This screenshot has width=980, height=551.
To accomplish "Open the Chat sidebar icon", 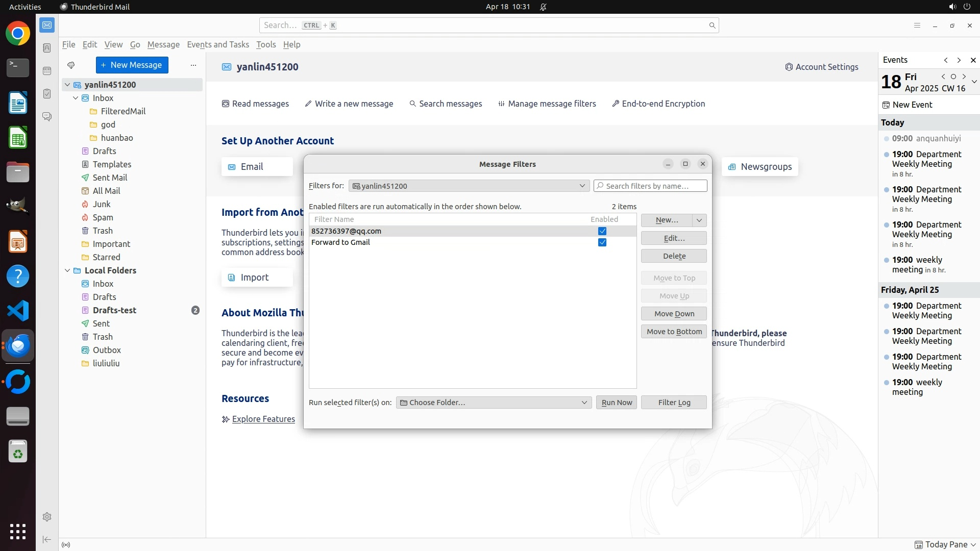I will pos(47,117).
